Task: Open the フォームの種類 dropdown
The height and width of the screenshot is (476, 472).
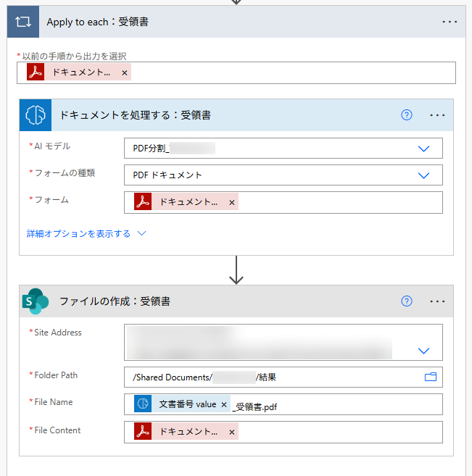Action: click(423, 175)
